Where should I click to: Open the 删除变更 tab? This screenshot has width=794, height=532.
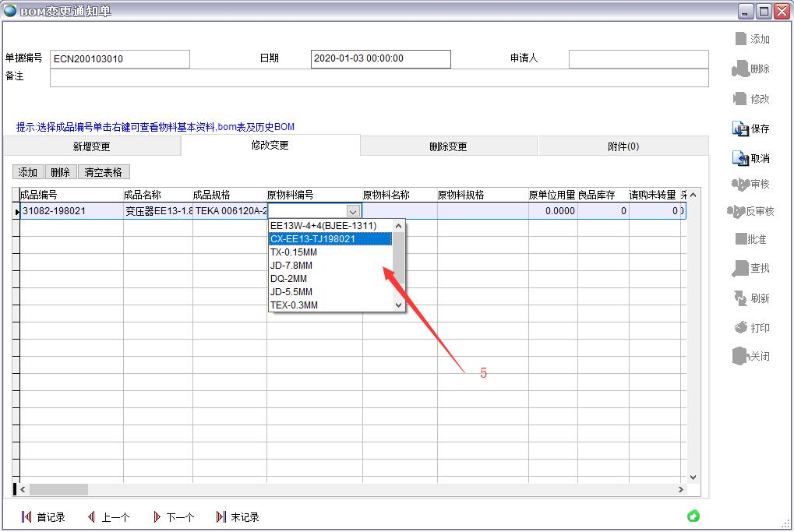(448, 146)
